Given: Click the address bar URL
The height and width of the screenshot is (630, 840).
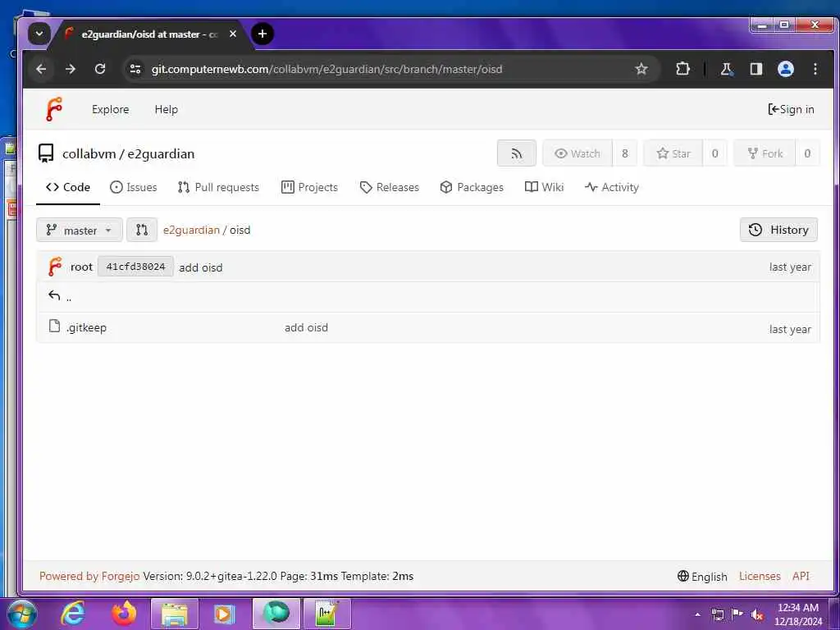Looking at the screenshot, I should [x=326, y=69].
